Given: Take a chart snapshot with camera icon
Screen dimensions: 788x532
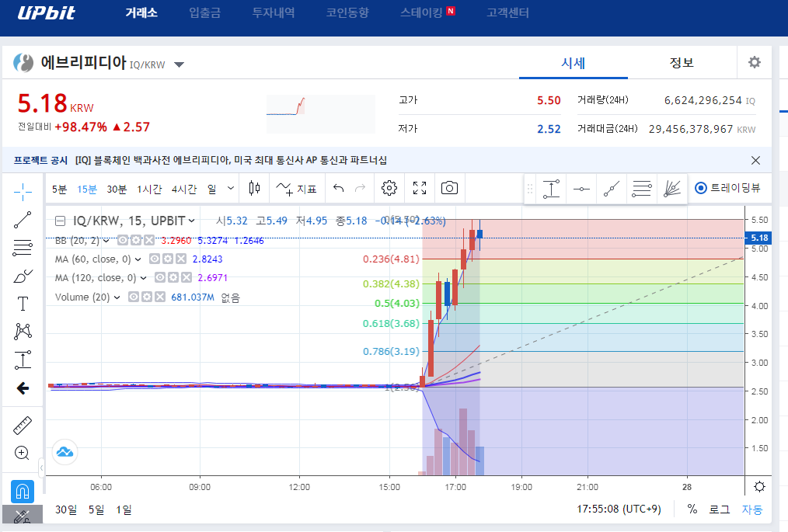Looking at the screenshot, I should (x=449, y=189).
